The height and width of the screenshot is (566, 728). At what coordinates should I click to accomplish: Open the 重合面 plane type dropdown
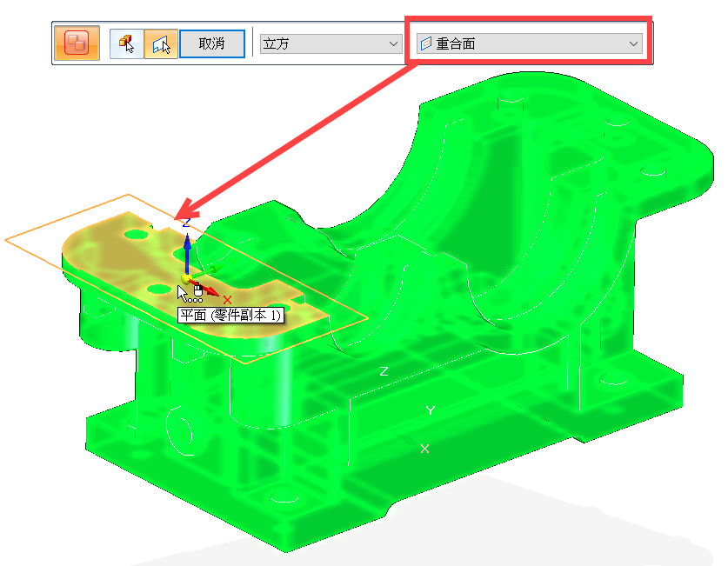pyautogui.click(x=530, y=43)
